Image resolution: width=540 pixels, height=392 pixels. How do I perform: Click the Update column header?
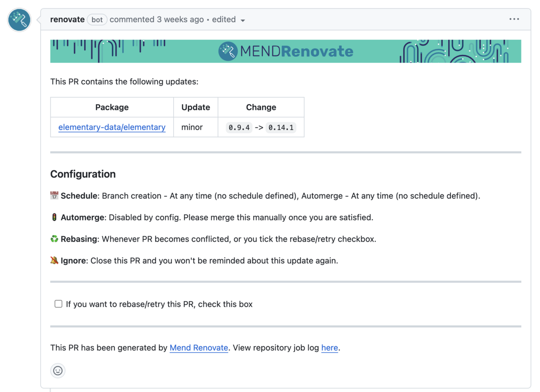click(x=196, y=107)
